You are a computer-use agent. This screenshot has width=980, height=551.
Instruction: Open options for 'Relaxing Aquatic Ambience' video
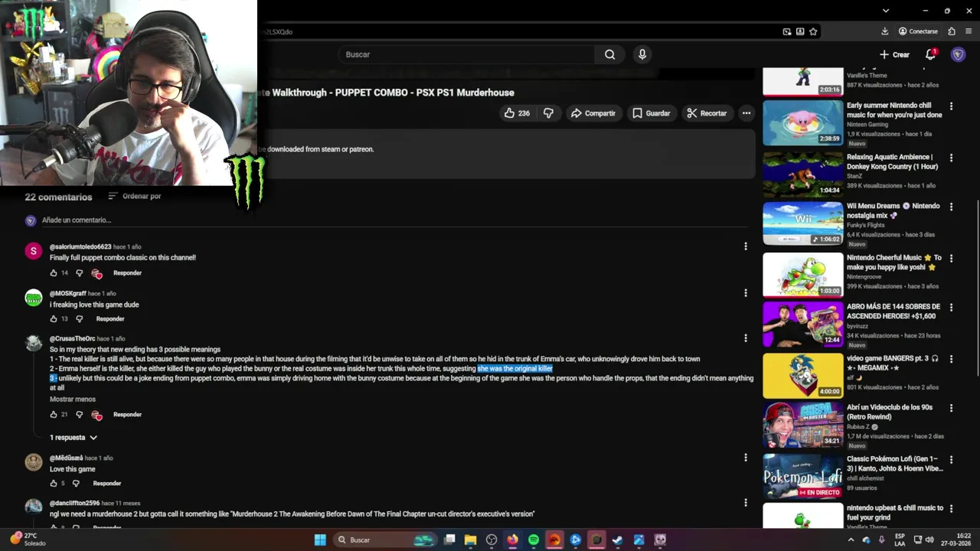pos(951,158)
